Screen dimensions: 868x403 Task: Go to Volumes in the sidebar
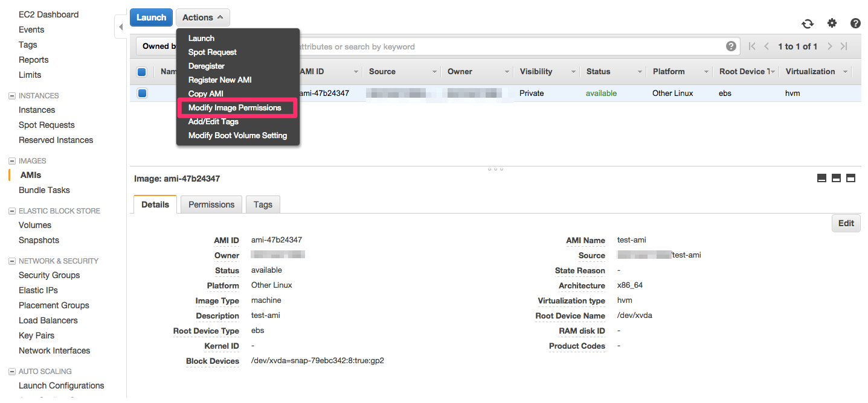point(35,225)
